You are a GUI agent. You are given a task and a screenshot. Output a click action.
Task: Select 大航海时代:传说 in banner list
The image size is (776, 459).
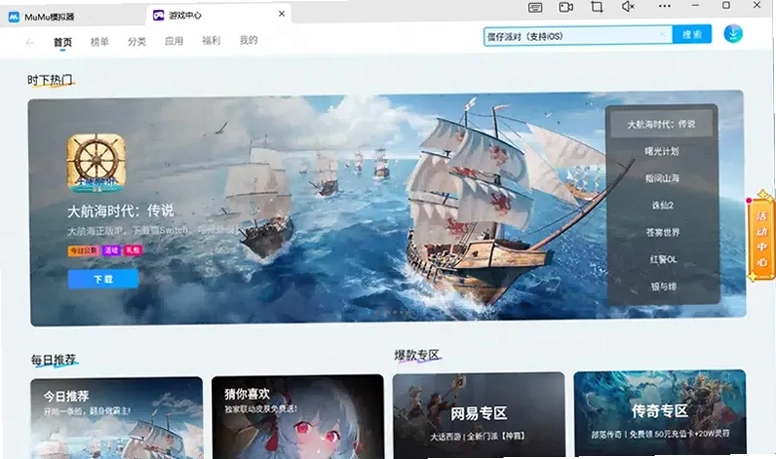tap(661, 124)
